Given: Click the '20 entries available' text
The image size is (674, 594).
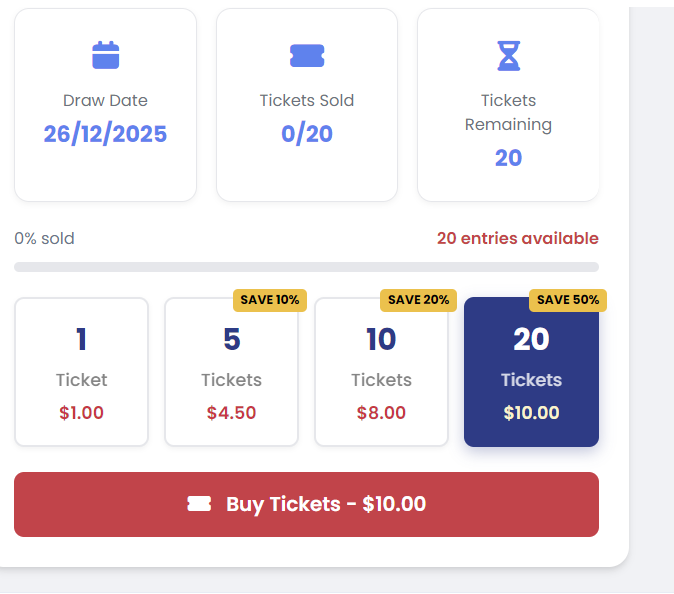Looking at the screenshot, I should tap(517, 238).
